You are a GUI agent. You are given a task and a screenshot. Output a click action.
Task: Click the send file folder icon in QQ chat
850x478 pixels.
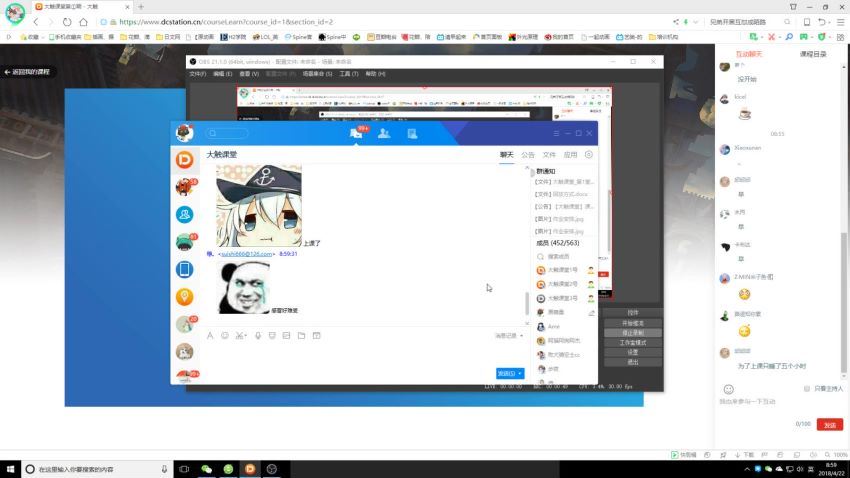click(x=301, y=335)
